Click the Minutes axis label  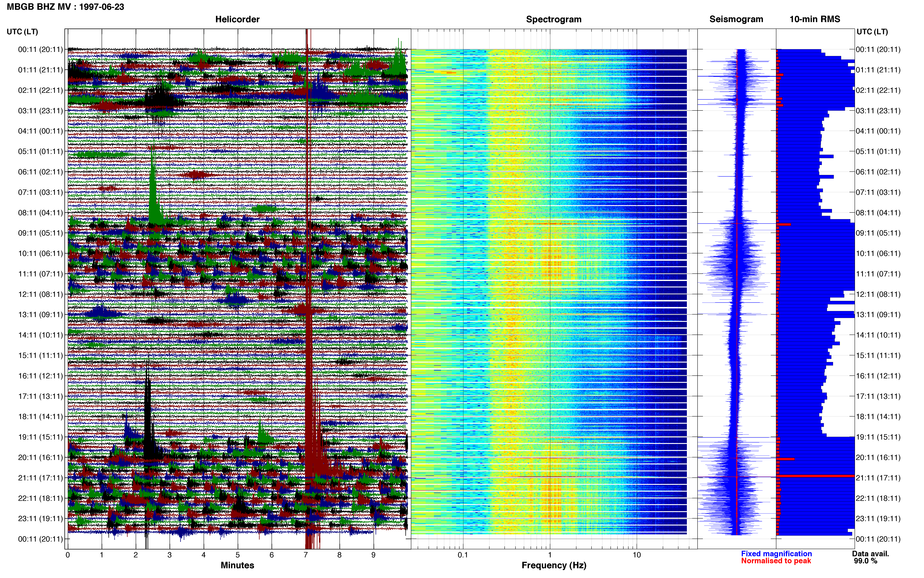(237, 565)
